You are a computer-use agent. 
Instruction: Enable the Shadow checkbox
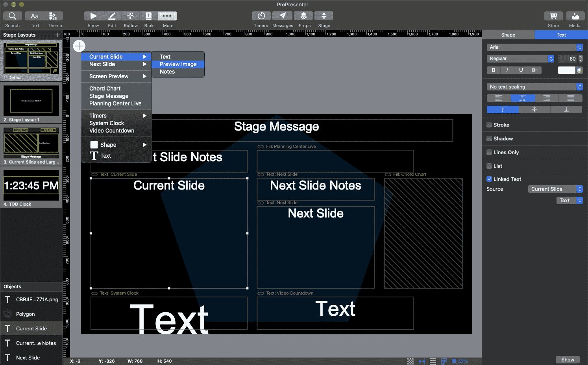click(x=489, y=138)
